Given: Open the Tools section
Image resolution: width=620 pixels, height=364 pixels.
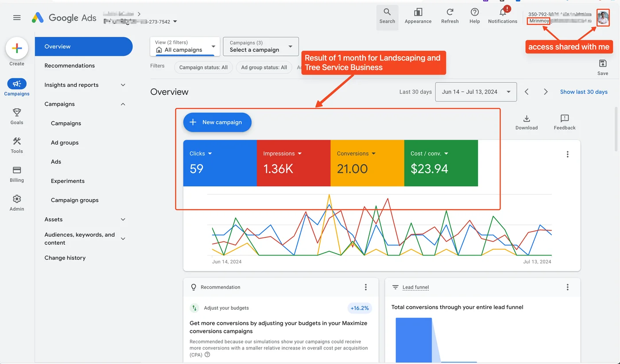Looking at the screenshot, I should 16,145.
